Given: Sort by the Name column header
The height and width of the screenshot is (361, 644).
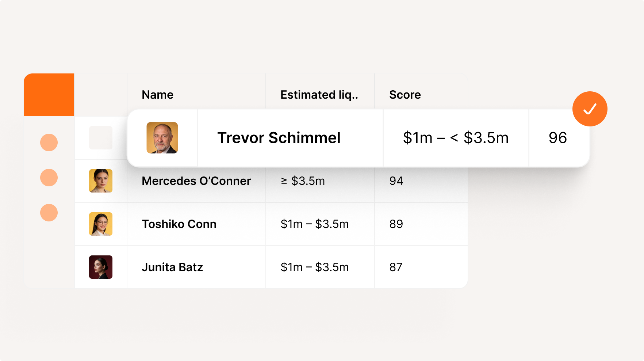Looking at the screenshot, I should coord(157,95).
